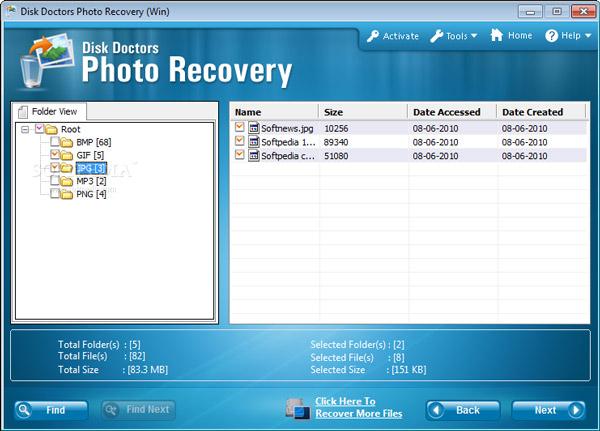This screenshot has width=600, height=431.
Task: Select the Softpedia c... file name
Action: 288,156
